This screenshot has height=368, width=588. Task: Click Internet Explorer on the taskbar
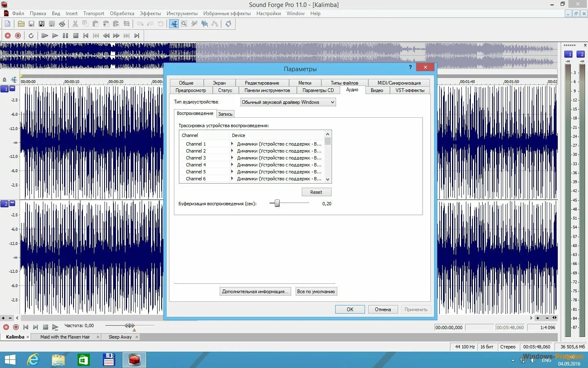(x=33, y=360)
